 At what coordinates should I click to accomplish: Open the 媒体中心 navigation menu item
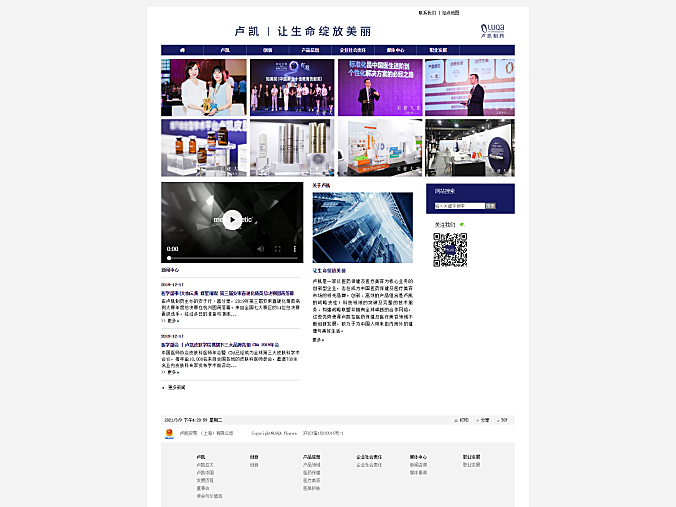point(395,50)
